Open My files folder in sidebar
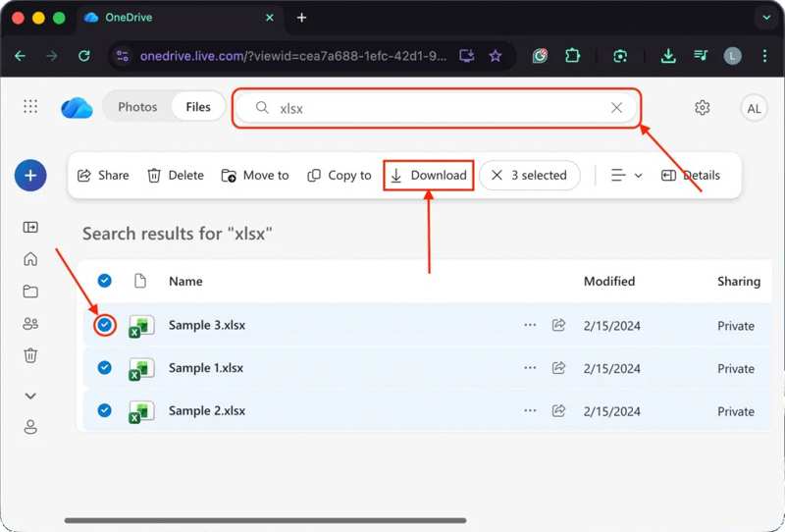The width and height of the screenshot is (785, 532). (30, 292)
